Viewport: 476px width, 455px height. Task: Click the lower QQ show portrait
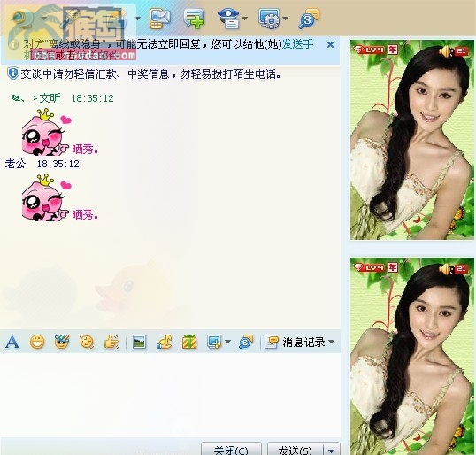tap(412, 356)
